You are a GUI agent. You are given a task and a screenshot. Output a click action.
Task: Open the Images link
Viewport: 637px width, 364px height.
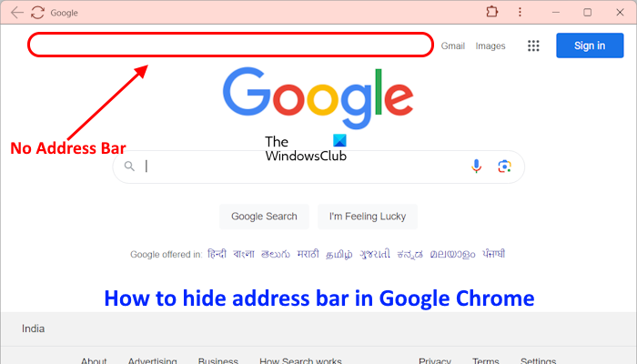point(490,45)
